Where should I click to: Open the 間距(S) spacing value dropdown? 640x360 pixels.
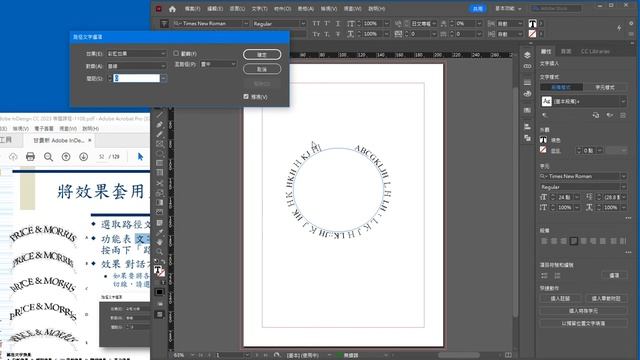coord(163,78)
